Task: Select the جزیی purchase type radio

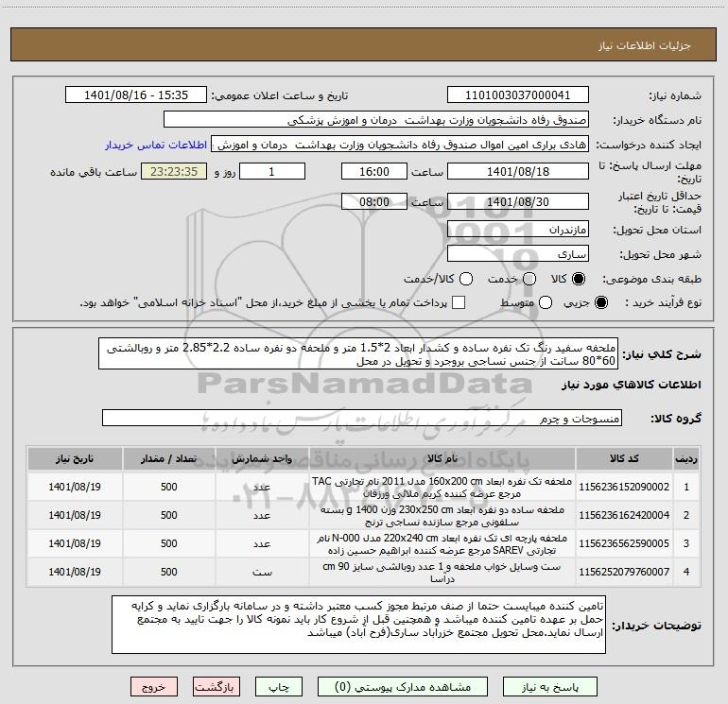Action: pos(600,302)
